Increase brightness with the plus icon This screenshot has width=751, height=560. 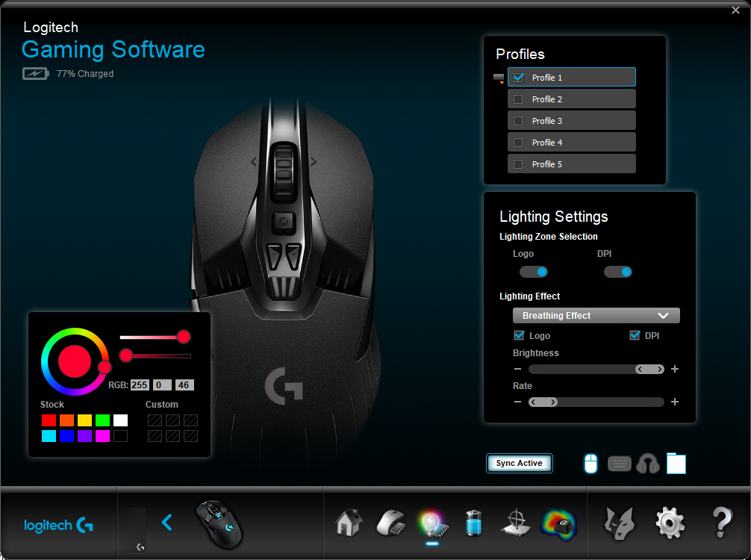tap(675, 369)
